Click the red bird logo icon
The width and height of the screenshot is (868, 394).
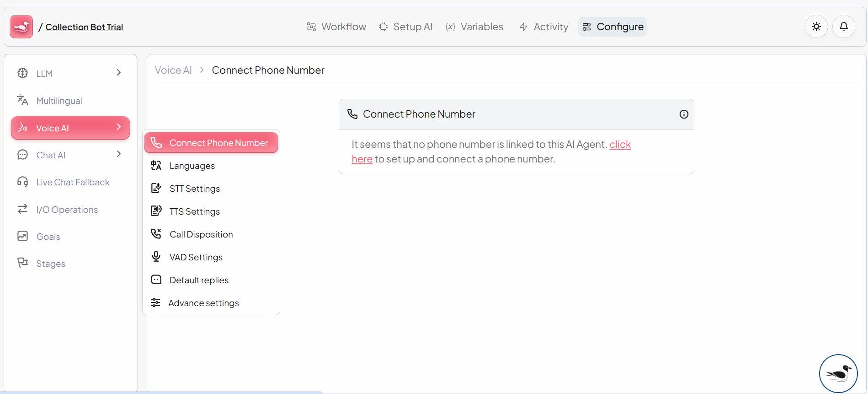pyautogui.click(x=21, y=27)
